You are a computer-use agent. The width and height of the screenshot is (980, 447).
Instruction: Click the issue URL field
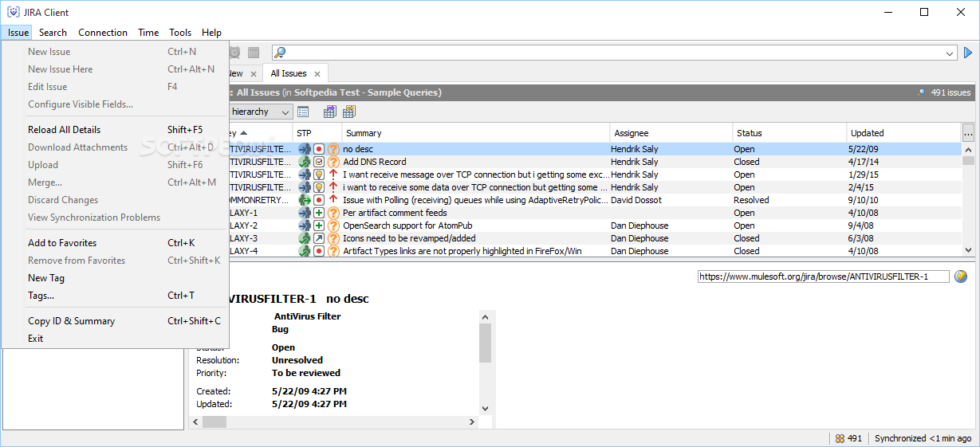[x=824, y=276]
